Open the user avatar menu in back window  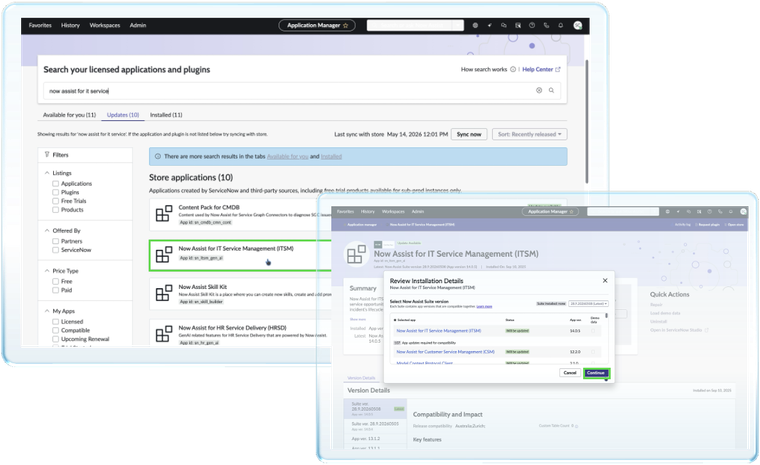click(577, 25)
